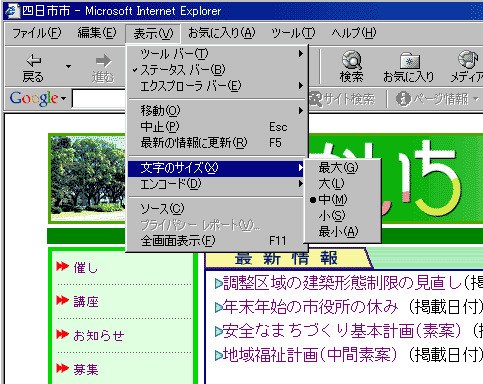This screenshot has width=483, height=384.
Task: Open the Media (メディア) toolbar icon
Action: coord(468,60)
